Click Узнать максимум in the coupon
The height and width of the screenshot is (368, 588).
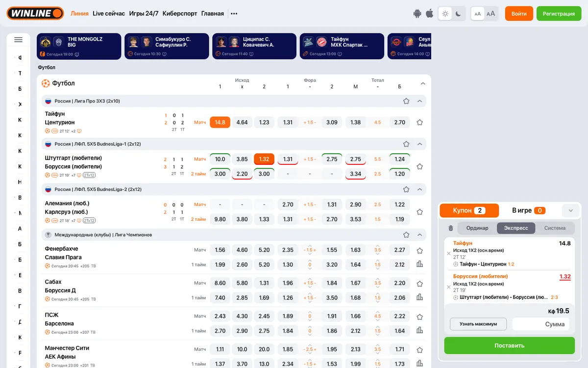478,324
